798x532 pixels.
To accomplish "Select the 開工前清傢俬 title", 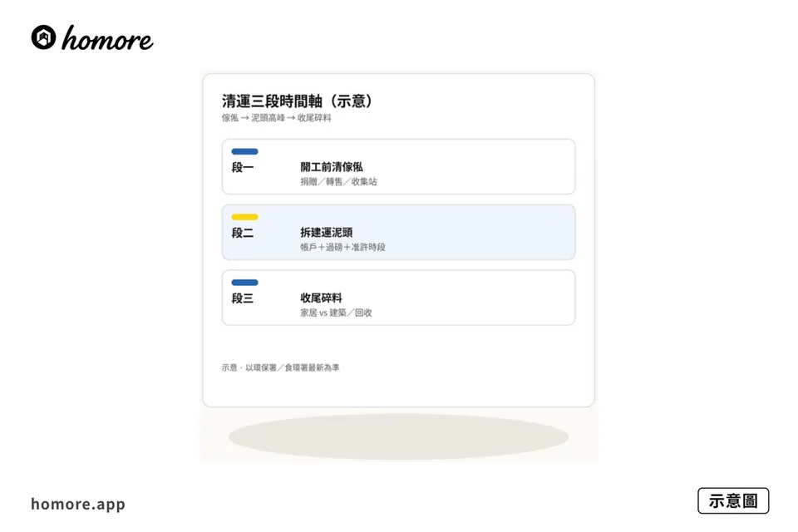I will tap(332, 166).
